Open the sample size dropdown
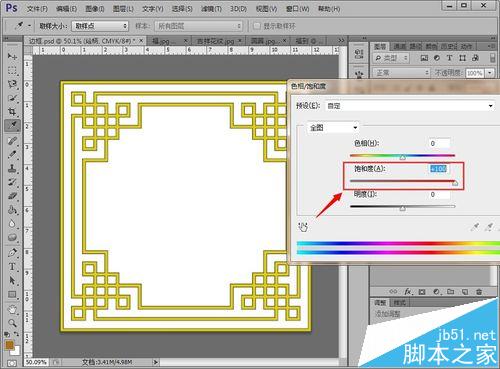 coord(100,26)
